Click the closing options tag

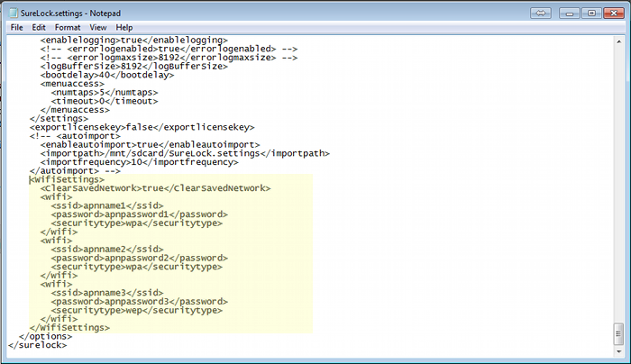click(x=45, y=336)
